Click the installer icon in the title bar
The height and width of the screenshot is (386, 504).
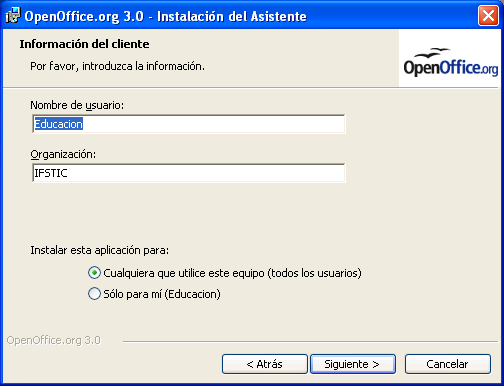tap(13, 16)
